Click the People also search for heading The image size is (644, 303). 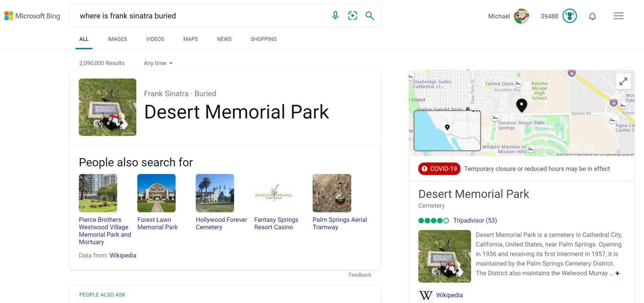(x=136, y=163)
